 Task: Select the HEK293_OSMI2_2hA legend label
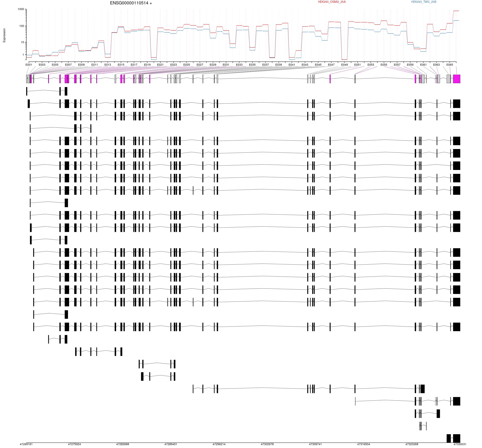(332, 2)
